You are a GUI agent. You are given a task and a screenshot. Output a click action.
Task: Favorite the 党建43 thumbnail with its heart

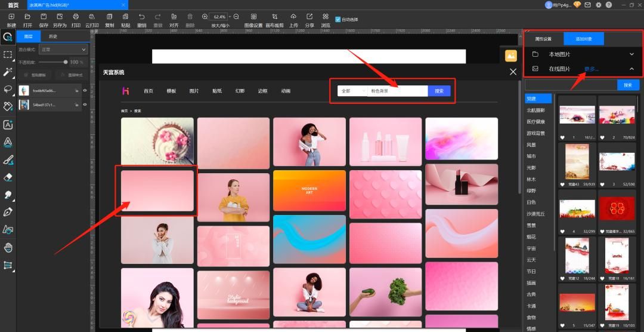[x=562, y=185]
